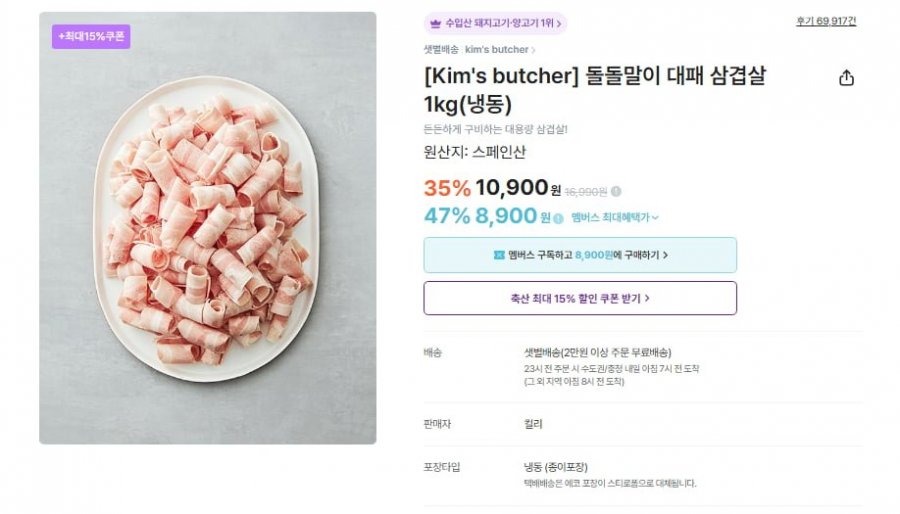The image size is (900, 514).
Task: Open the kim's butcher brand link
Action: point(496,49)
